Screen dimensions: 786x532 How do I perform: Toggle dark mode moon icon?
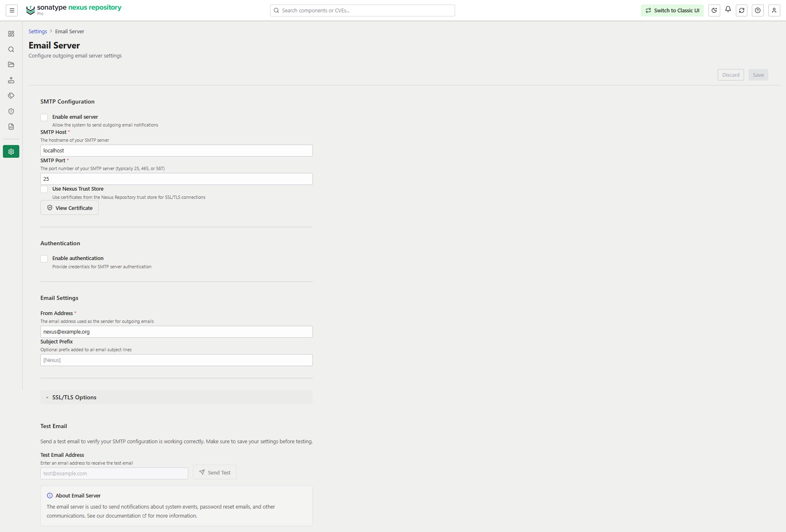(714, 10)
